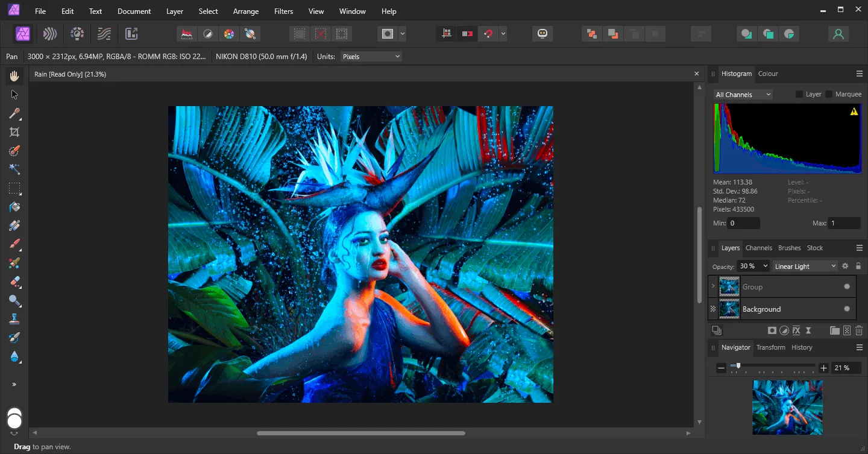Open the Filters menu

[283, 11]
